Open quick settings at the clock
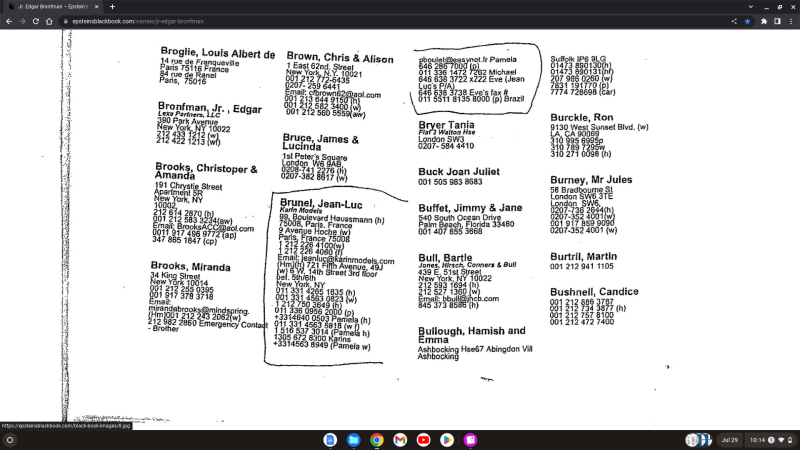Viewport: 800px width, 450px height. click(770, 440)
